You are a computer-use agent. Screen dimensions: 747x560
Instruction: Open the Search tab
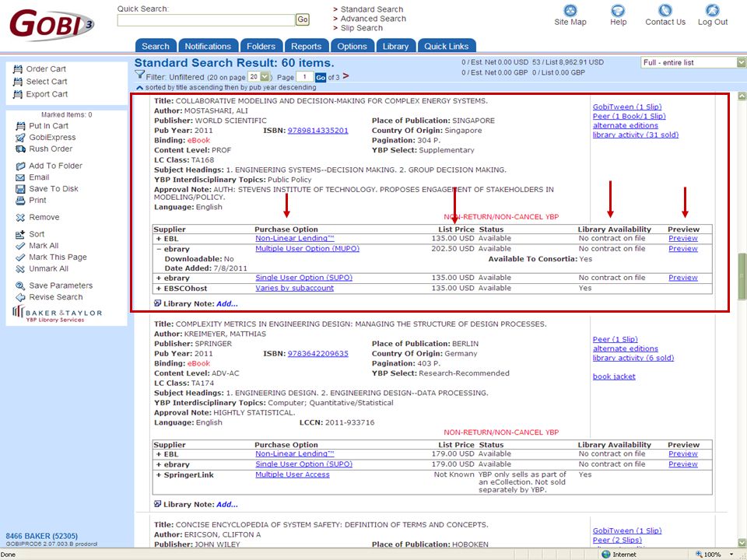156,46
